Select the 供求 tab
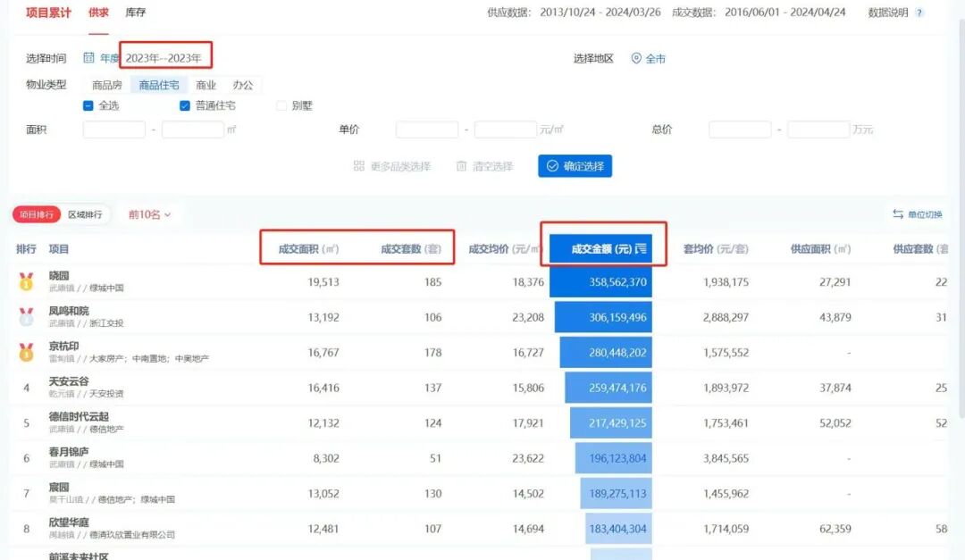The width and height of the screenshot is (965, 560). 98,13
